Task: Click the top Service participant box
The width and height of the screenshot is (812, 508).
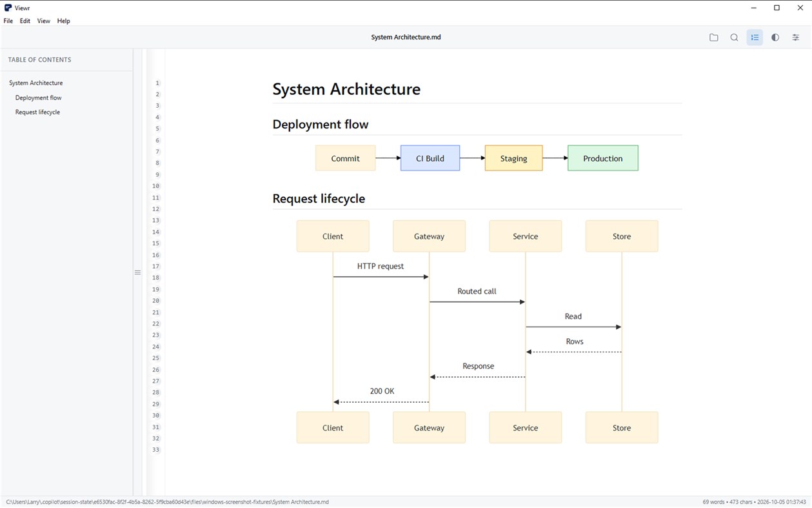Action: click(x=526, y=236)
